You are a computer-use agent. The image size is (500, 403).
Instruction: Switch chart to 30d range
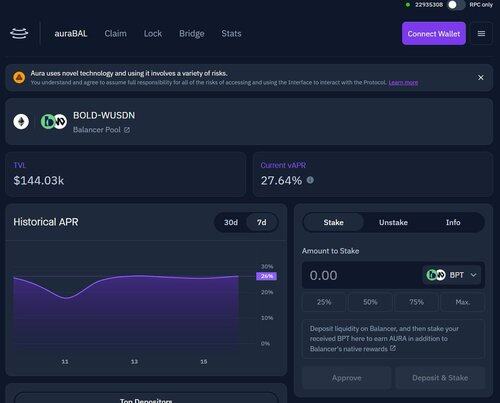[231, 222]
